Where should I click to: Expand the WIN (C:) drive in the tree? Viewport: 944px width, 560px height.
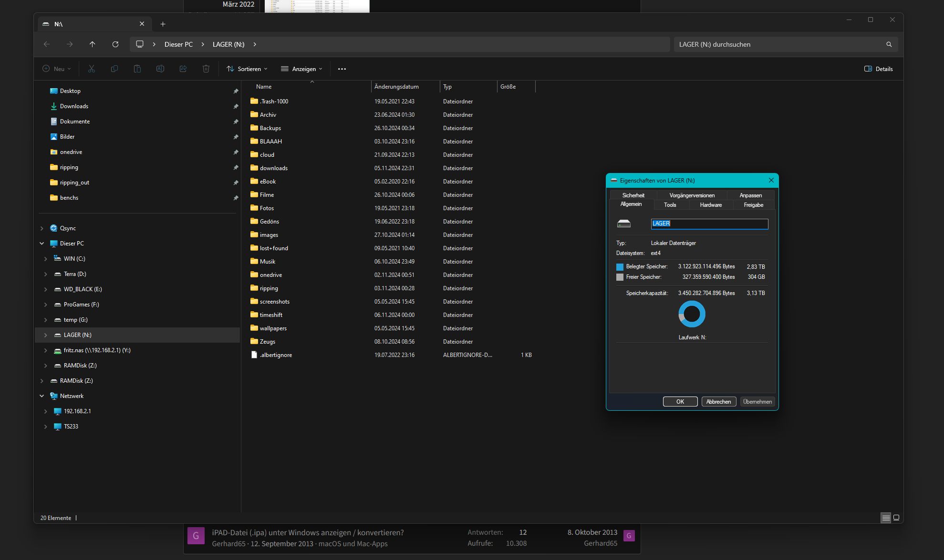point(46,258)
